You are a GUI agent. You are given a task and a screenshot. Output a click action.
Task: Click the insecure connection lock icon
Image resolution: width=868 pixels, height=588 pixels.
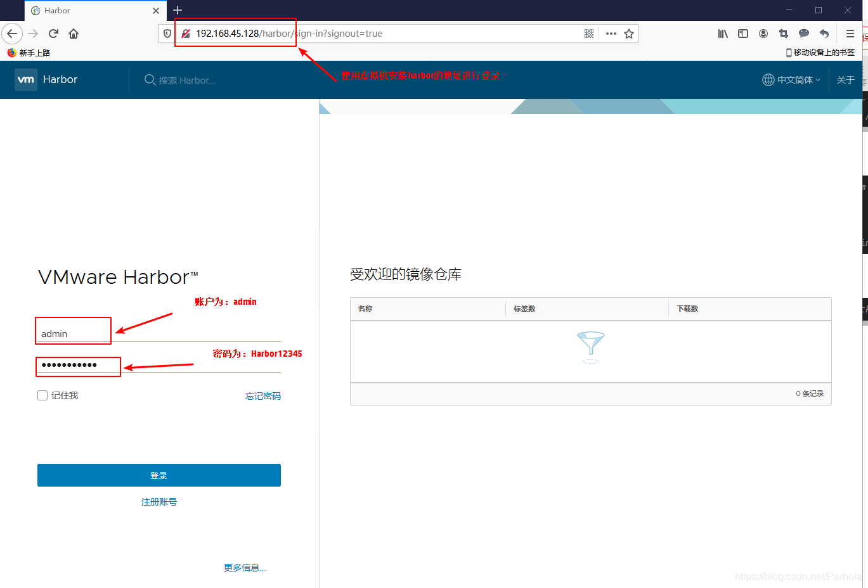point(185,34)
